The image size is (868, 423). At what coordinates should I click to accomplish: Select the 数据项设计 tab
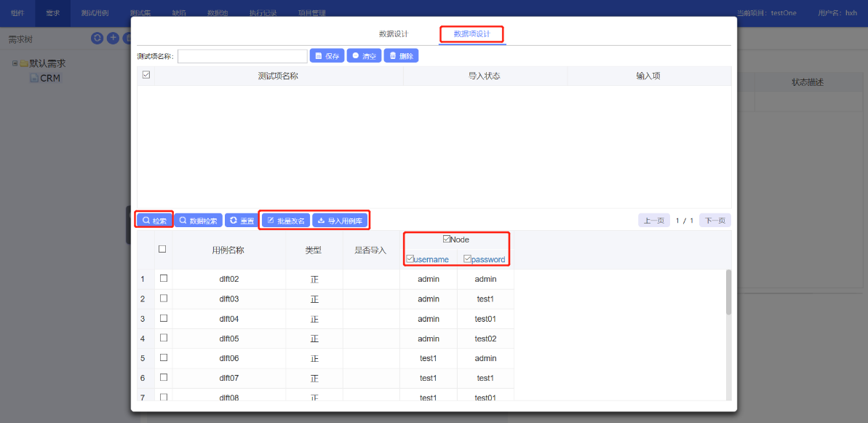[x=471, y=34]
